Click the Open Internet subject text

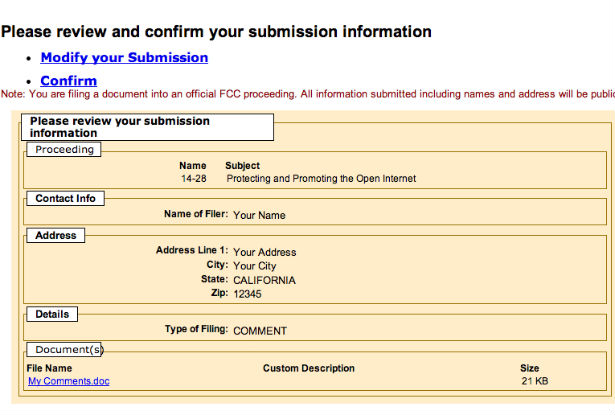click(x=321, y=179)
